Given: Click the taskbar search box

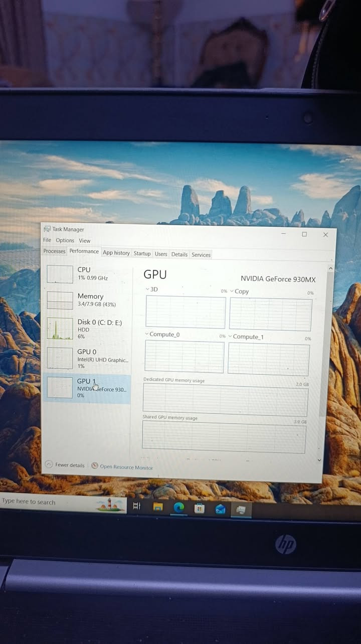Looking at the screenshot, I should pos(63,502).
